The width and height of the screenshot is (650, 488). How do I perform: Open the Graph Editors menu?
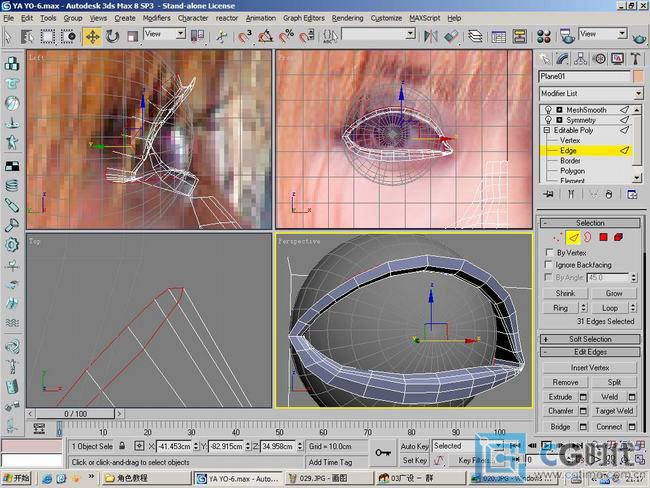tap(303, 18)
